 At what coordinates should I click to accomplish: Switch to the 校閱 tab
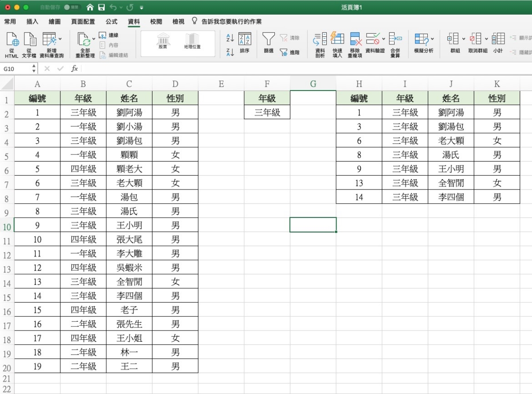tap(156, 21)
